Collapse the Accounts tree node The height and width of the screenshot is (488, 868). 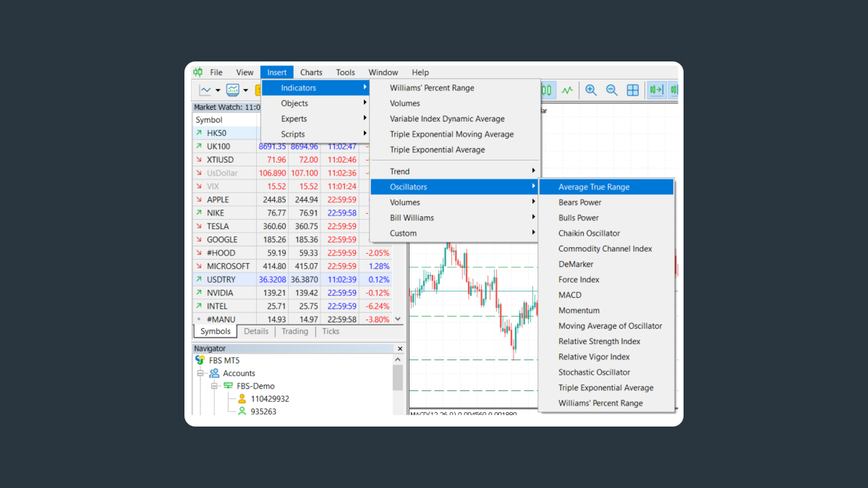click(x=200, y=374)
